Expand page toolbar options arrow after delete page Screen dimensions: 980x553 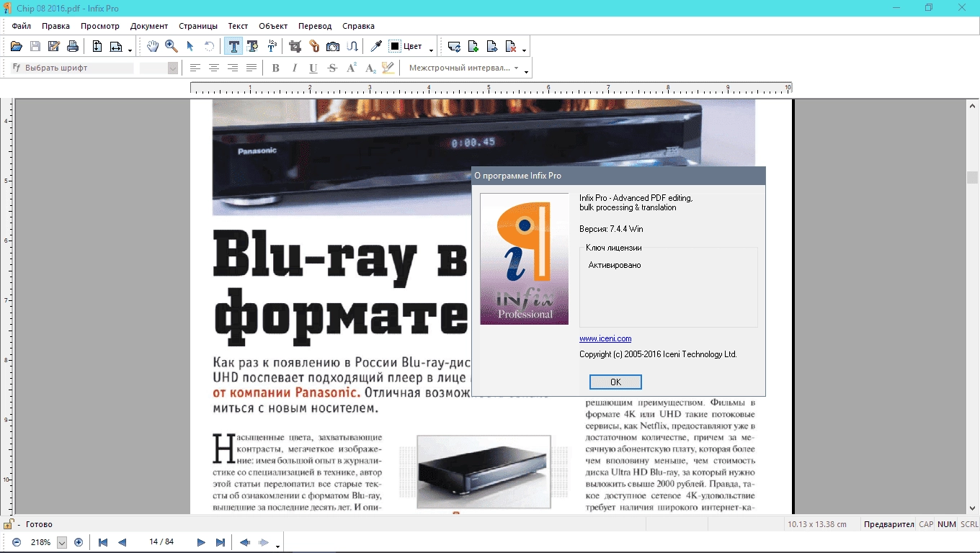[x=525, y=50]
